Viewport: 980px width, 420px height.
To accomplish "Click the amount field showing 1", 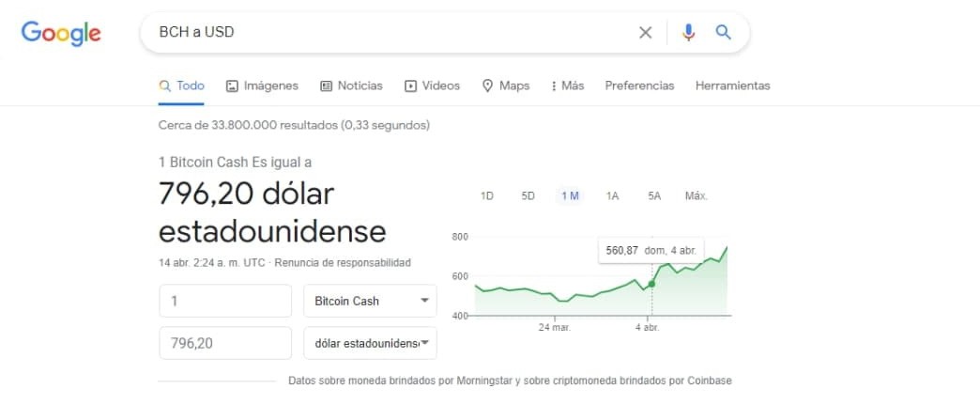I will coord(225,301).
